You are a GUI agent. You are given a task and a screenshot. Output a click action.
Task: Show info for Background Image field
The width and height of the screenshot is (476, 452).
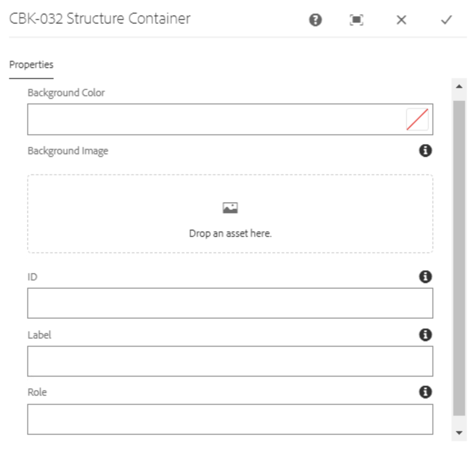click(x=425, y=151)
